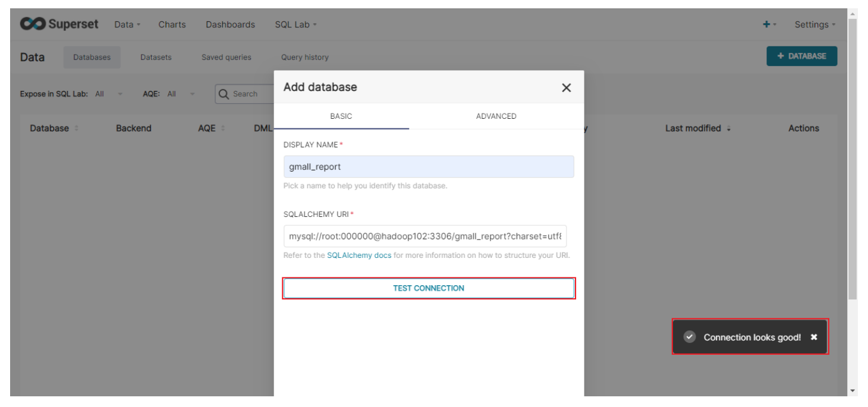Screen dimensions: 868x407
Task: Switch to the Datasets sub-tab
Action: click(x=156, y=57)
